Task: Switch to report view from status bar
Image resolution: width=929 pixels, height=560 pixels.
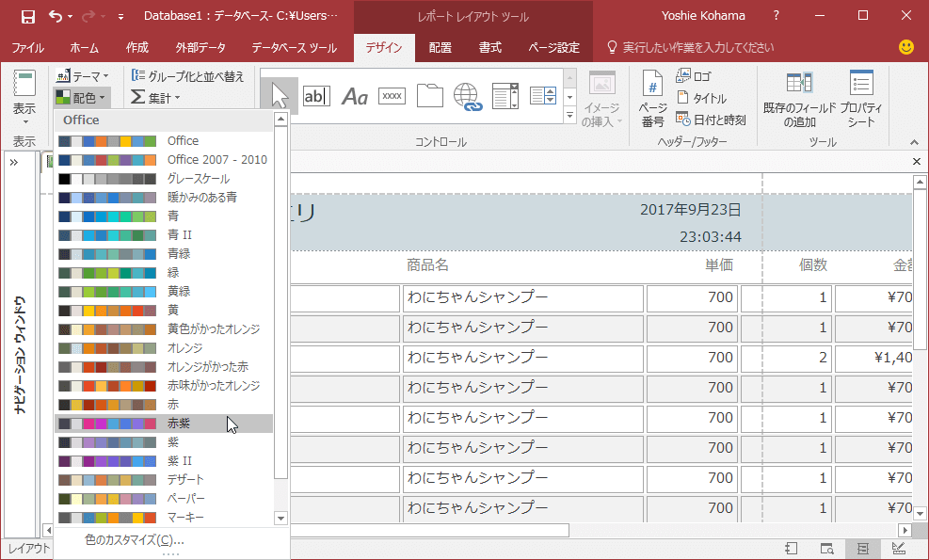Action: 791,548
